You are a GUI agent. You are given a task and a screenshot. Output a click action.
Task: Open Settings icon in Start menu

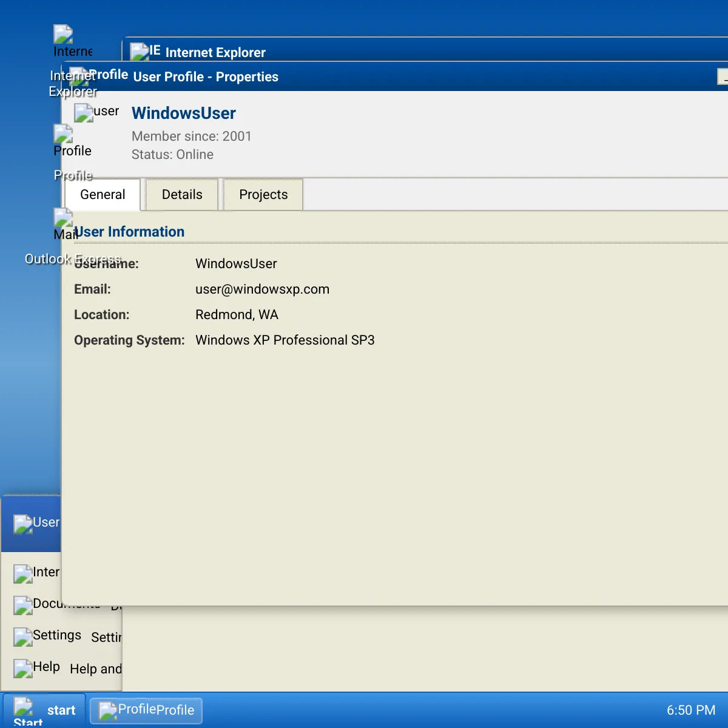[x=24, y=636]
